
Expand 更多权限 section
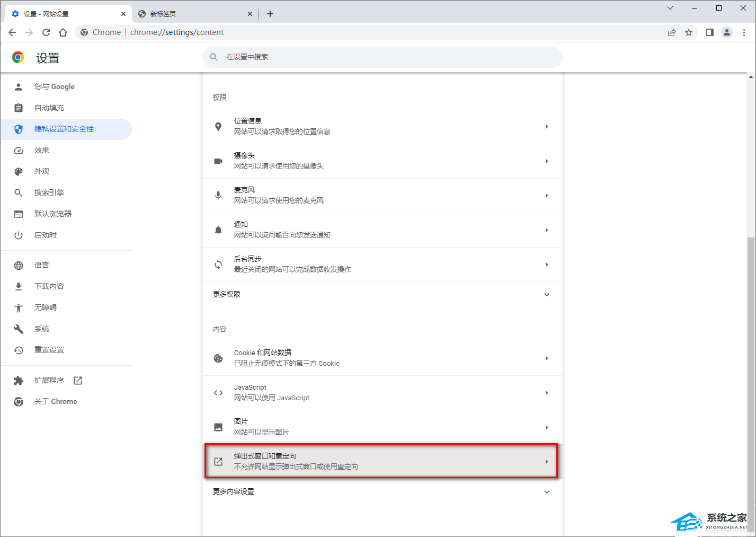pyautogui.click(x=383, y=294)
